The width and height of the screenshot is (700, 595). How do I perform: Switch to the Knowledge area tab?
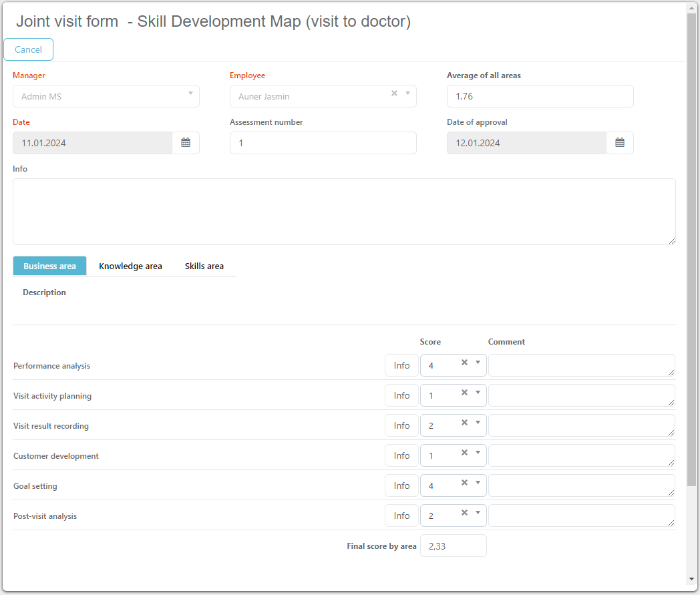click(130, 266)
